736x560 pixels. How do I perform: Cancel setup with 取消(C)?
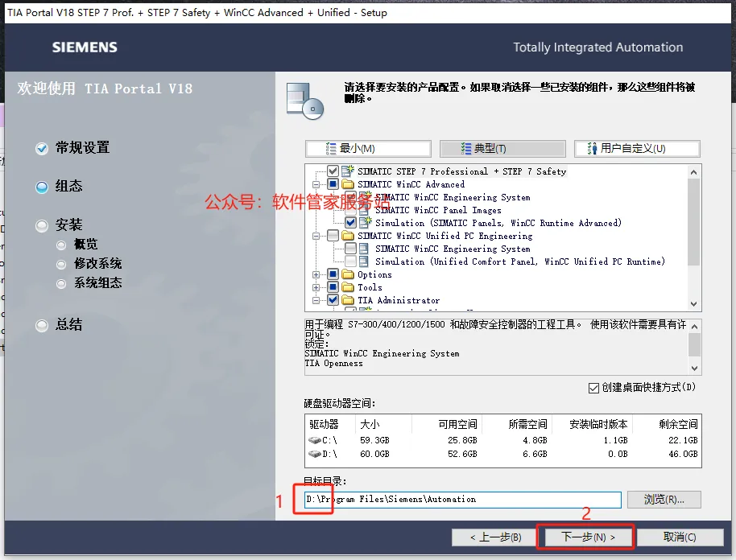pyautogui.click(x=679, y=537)
